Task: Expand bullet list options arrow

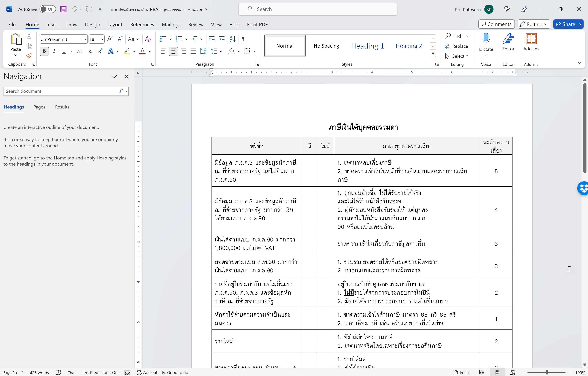Action: click(171, 39)
